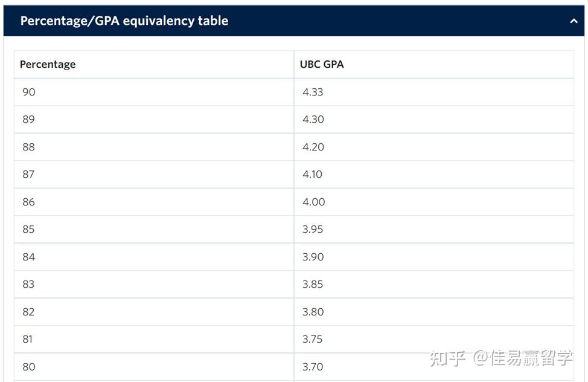Collapse the Percentage/GPA equivalency table panel

pyautogui.click(x=573, y=21)
